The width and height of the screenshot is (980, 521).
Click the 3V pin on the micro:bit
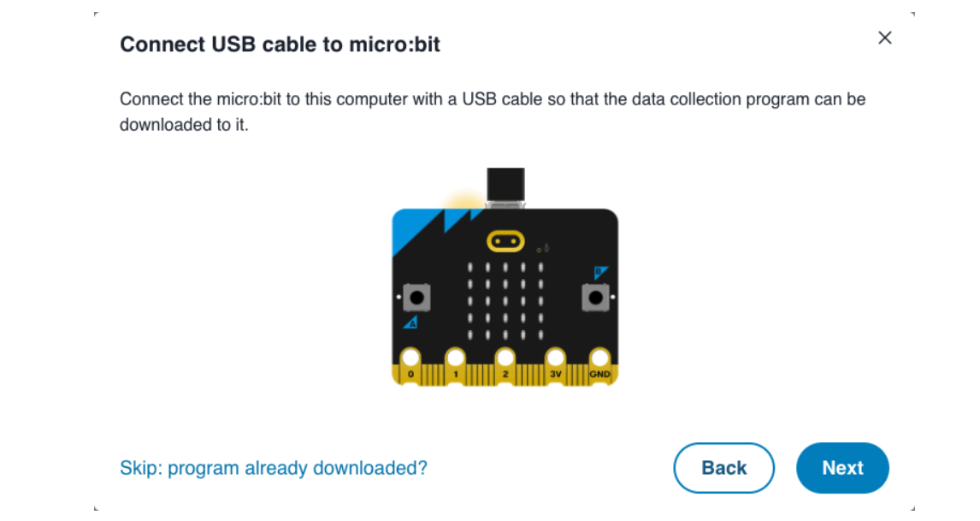coord(556,358)
